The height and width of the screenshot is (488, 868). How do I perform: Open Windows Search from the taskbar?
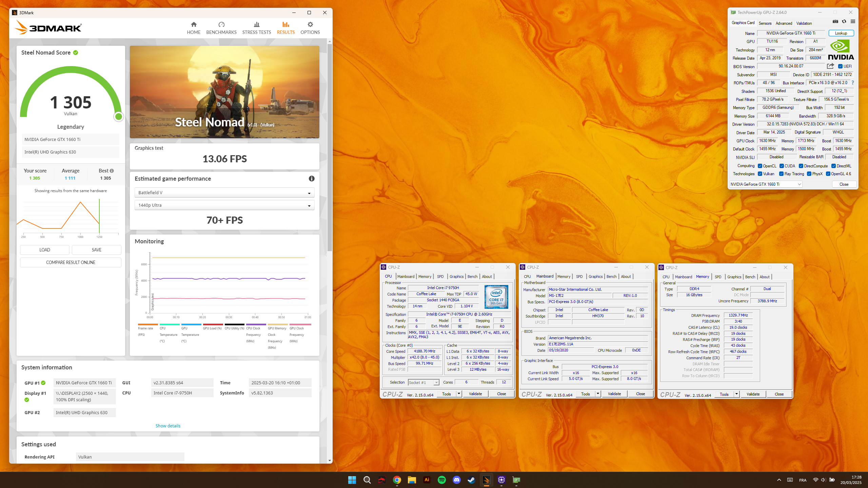tap(367, 480)
